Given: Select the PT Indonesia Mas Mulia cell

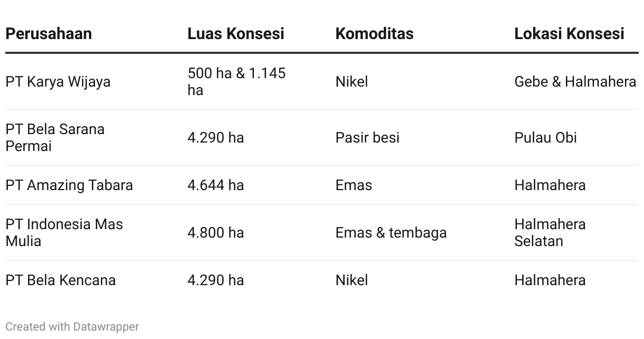Looking at the screenshot, I should (64, 232).
